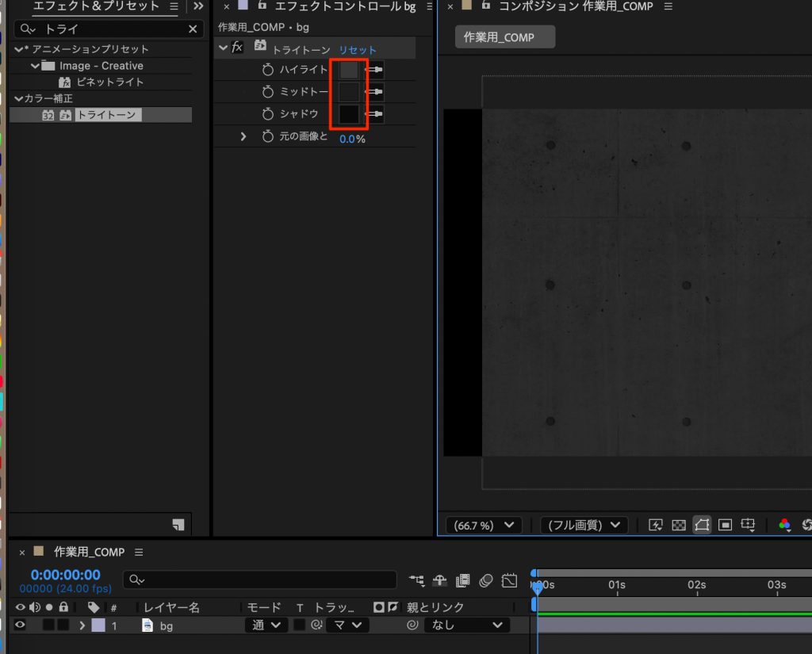Viewport: 812px width, 654px height.
Task: Hide the bg layer with eye icon
Action: pyautogui.click(x=21, y=625)
